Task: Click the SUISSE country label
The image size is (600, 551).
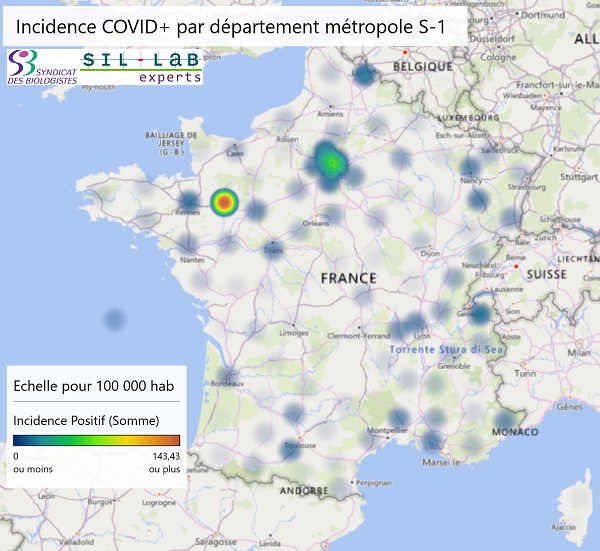Action: (547, 273)
